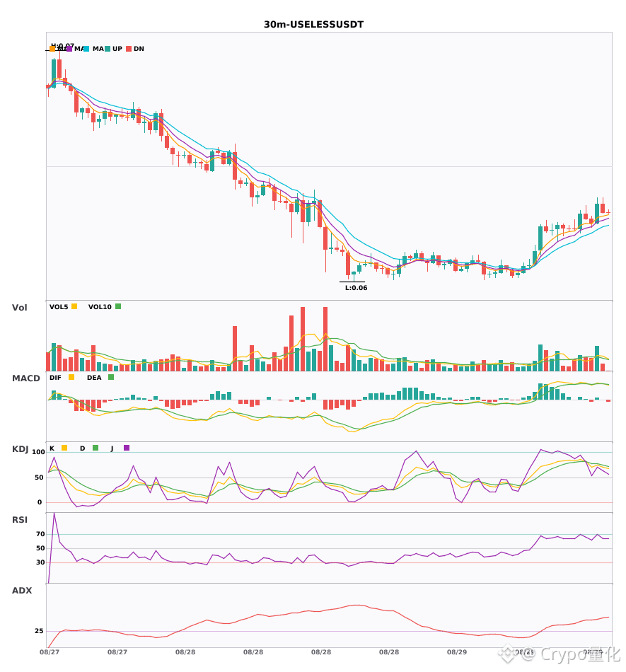Select the DN legend label
The image size is (626, 672).
(139, 49)
